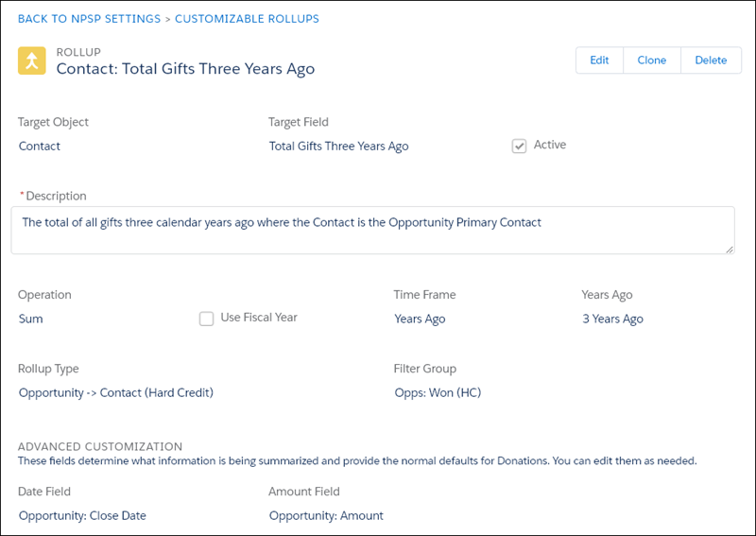Click the Date Field label
Viewport: 756px width, 536px height.
click(44, 492)
